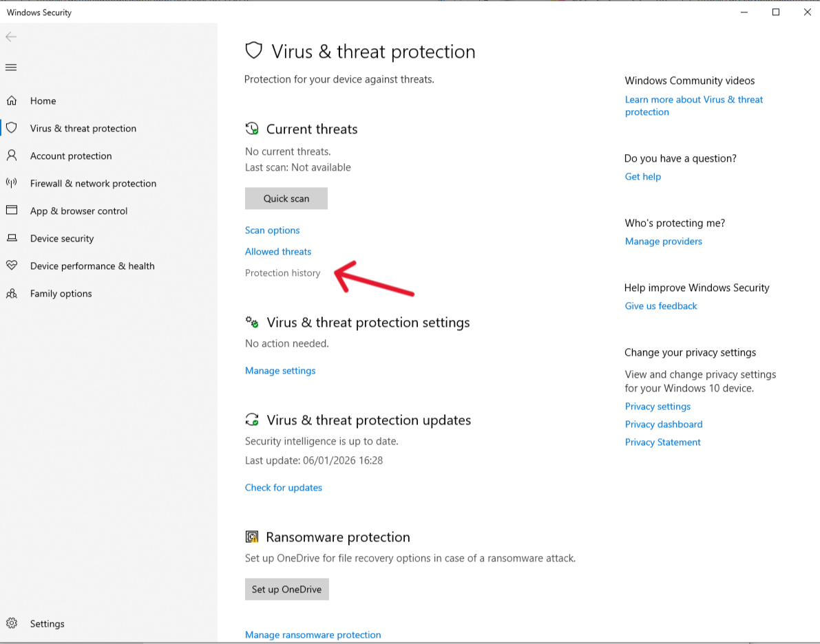820x644 pixels.
Task: Select the Device security laptop icon
Action: [12, 238]
